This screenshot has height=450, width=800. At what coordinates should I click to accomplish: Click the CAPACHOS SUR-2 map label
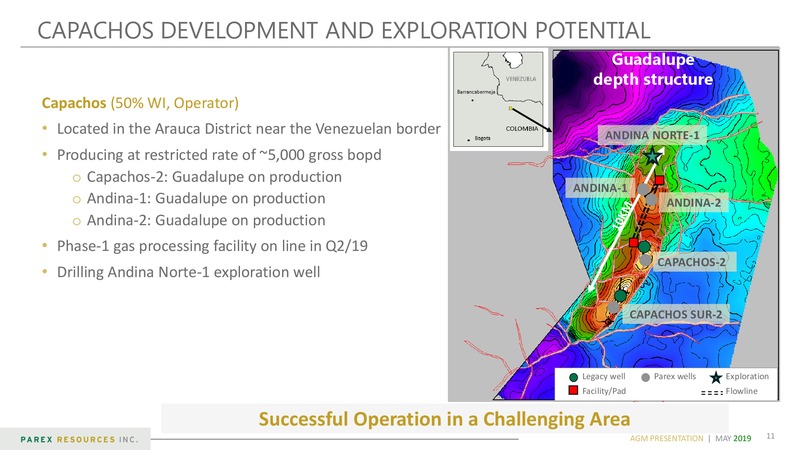(676, 314)
